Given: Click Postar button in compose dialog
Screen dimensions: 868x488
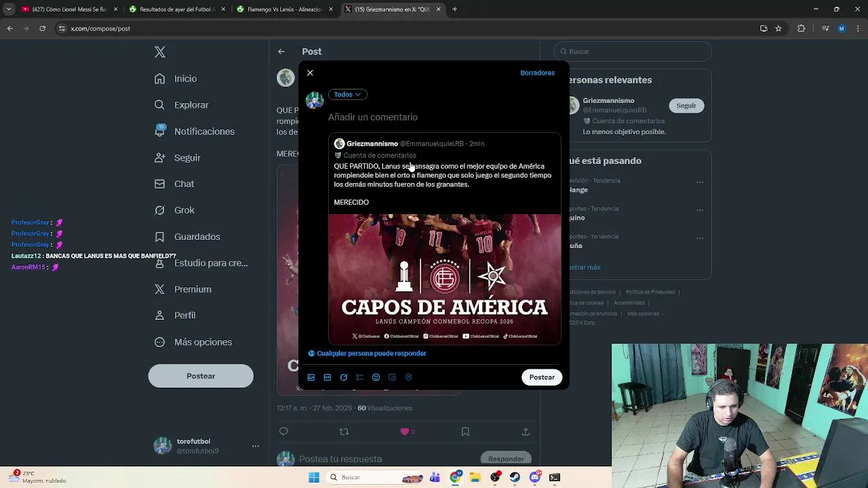Looking at the screenshot, I should pyautogui.click(x=542, y=378).
